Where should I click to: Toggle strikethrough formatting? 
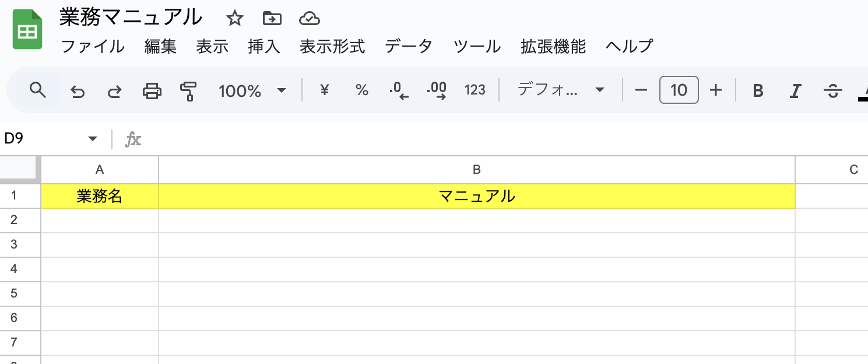pyautogui.click(x=833, y=90)
